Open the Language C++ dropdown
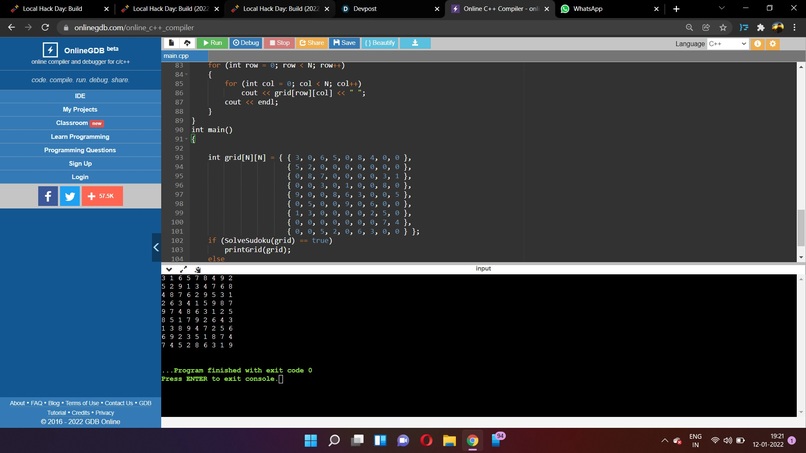This screenshot has width=806, height=453. [x=727, y=44]
